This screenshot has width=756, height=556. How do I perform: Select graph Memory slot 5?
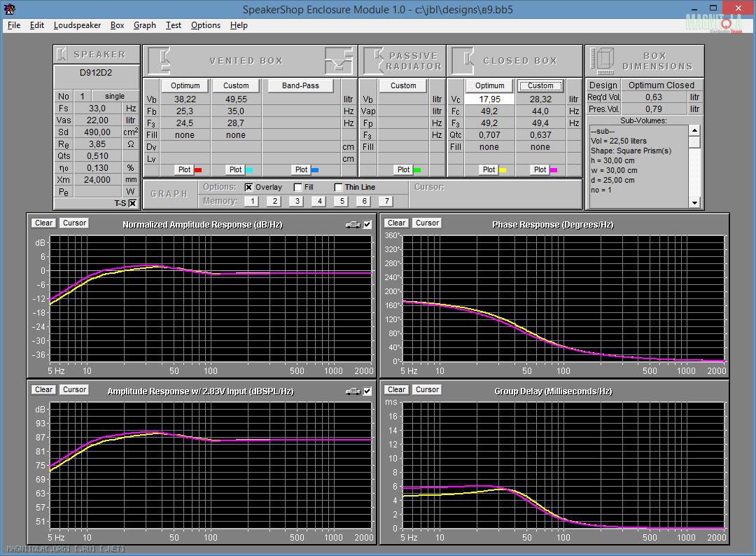click(342, 201)
